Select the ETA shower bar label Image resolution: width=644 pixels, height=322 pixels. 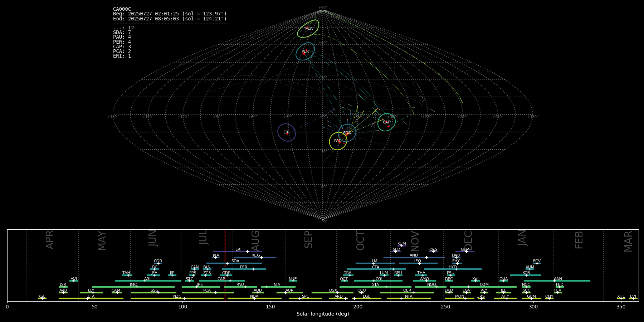point(91,297)
